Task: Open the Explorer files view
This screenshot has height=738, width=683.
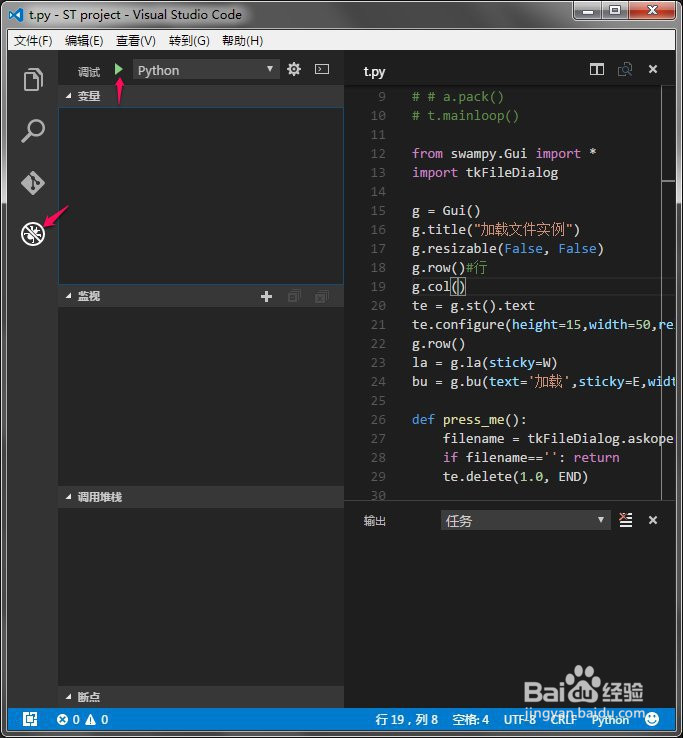Action: pyautogui.click(x=33, y=80)
